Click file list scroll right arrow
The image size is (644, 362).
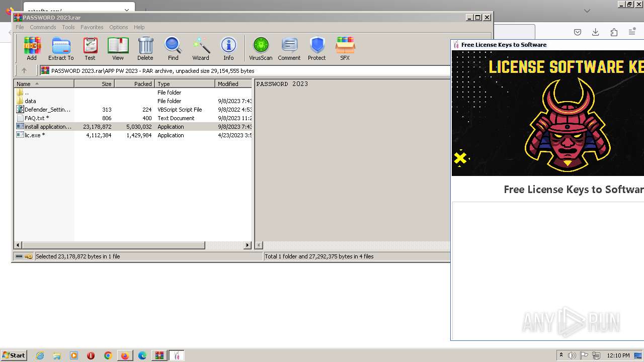tap(248, 245)
